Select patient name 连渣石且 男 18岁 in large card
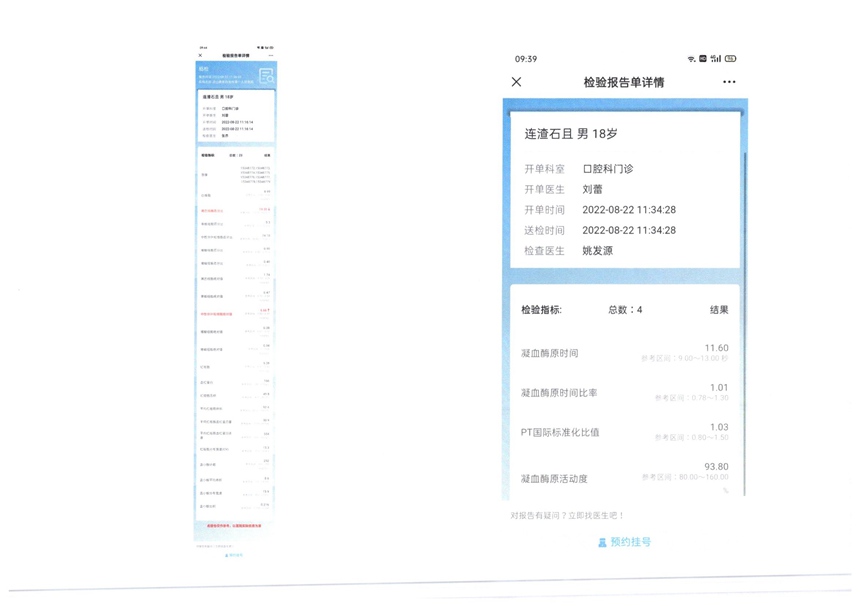Viewport: 860px width, 607px height. point(571,134)
